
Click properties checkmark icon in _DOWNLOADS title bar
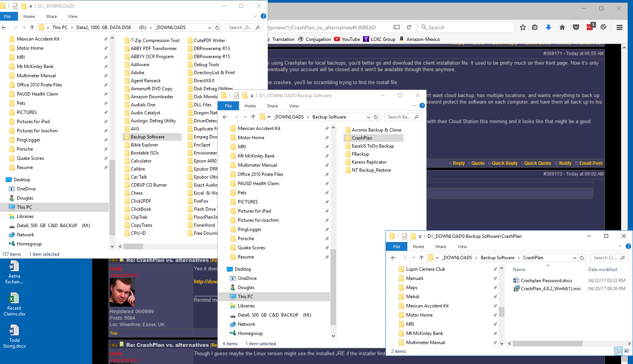15,6
